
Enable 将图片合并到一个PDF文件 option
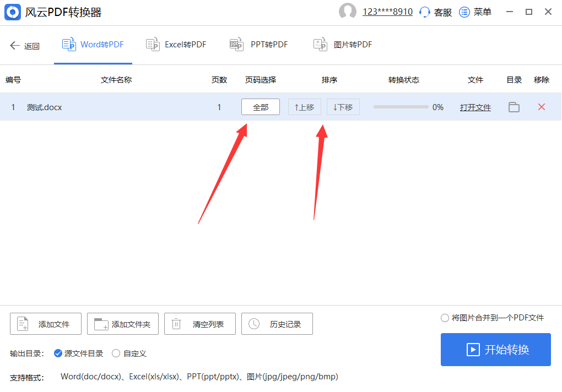tap(444, 318)
